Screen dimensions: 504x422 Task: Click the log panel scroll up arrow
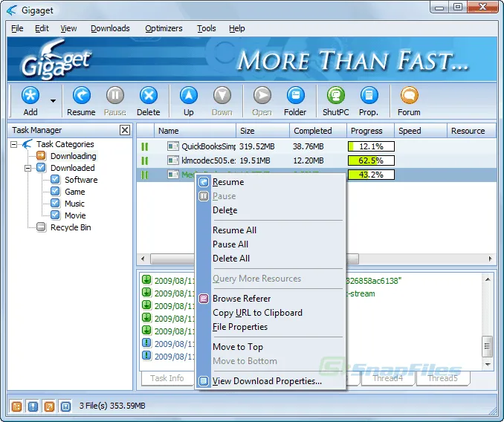(x=488, y=279)
